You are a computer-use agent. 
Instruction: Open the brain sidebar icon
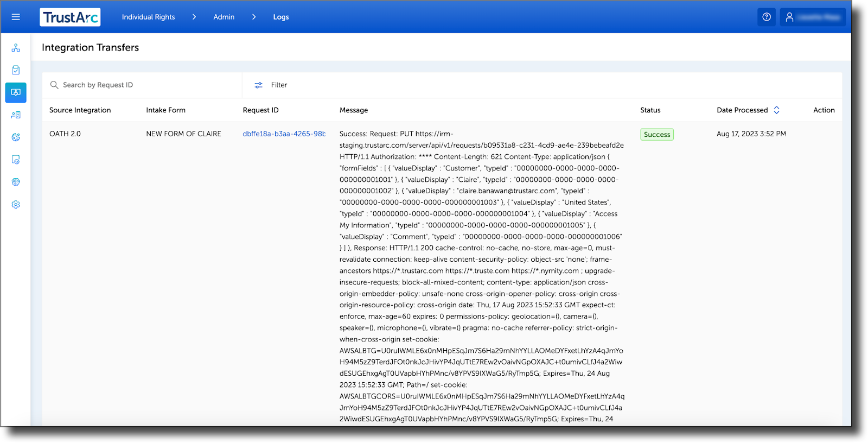[16, 182]
